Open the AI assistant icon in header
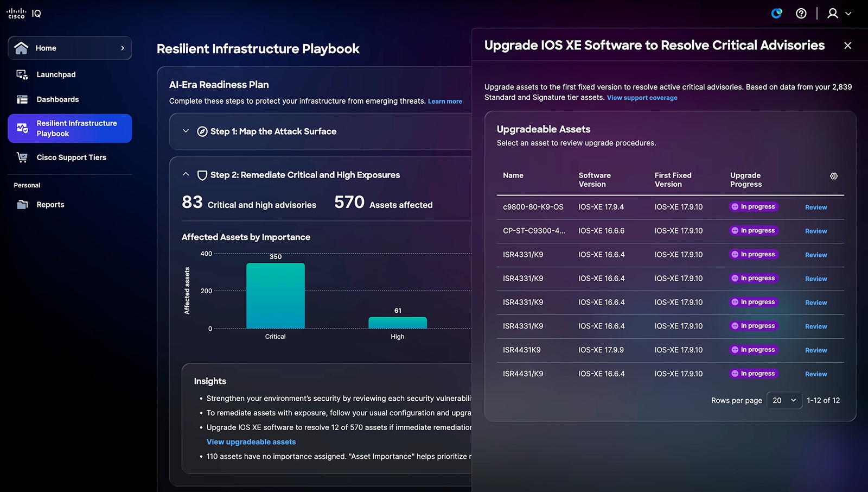Image resolution: width=868 pixels, height=492 pixels. click(x=777, y=14)
